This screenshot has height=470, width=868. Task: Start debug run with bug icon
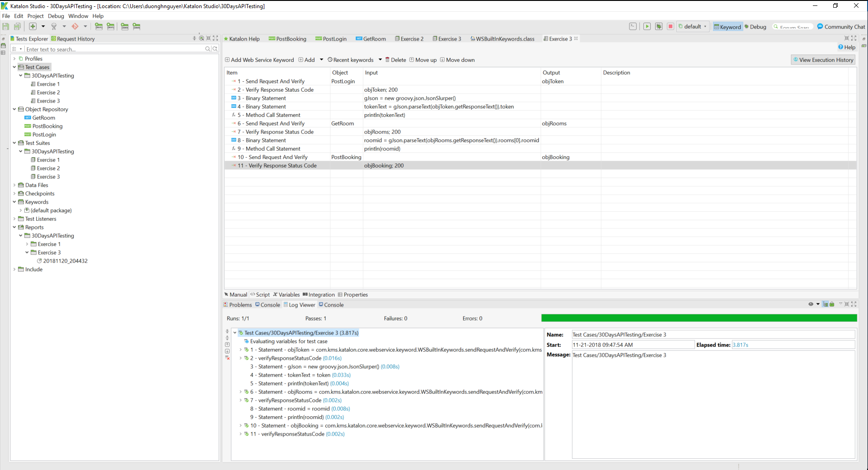pos(659,27)
